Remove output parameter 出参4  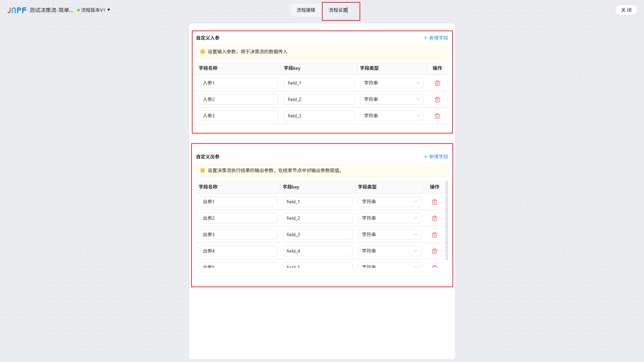coord(434,251)
